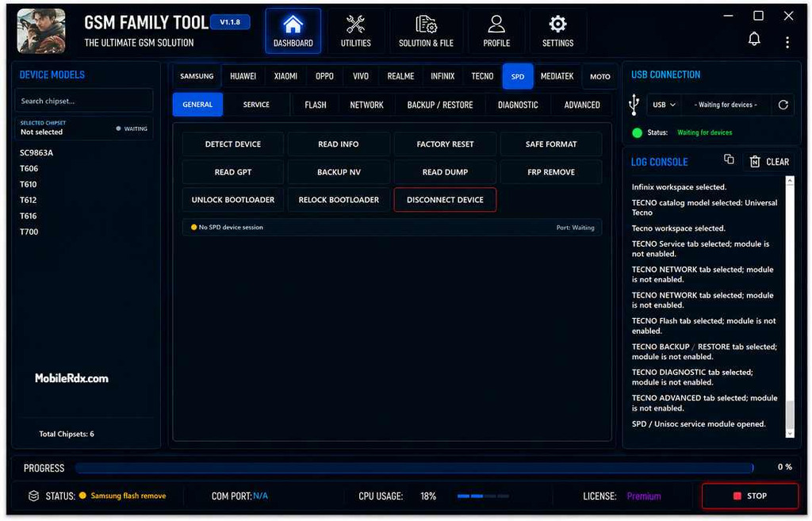Open the Advanced sub-tab
The height and width of the screenshot is (521, 812).
pyautogui.click(x=581, y=105)
